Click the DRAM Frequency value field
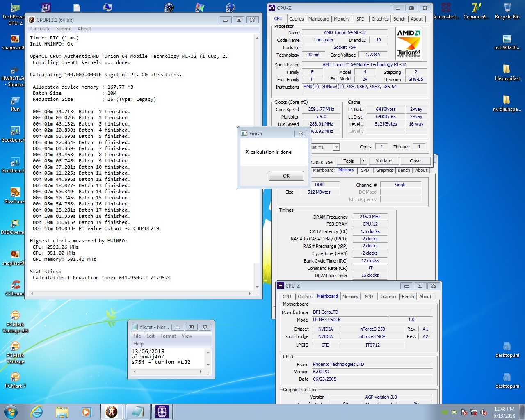 click(x=370, y=217)
